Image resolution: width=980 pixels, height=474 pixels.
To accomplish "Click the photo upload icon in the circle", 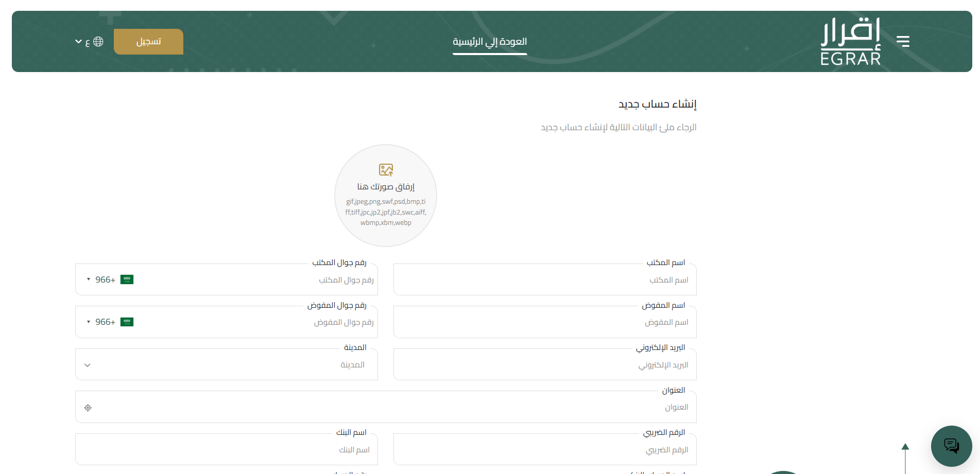I will [x=386, y=170].
